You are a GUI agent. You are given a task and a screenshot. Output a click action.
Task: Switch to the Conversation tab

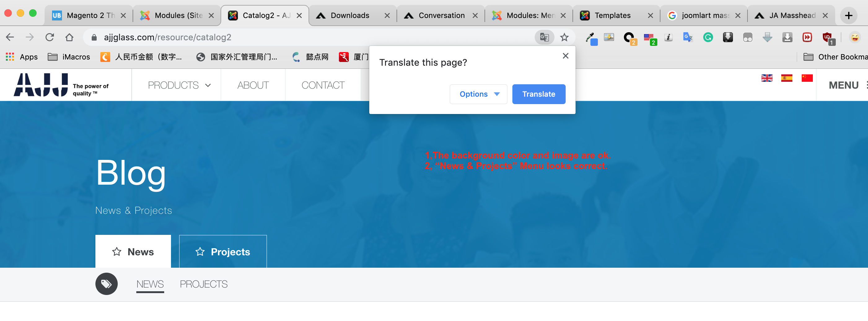441,15
